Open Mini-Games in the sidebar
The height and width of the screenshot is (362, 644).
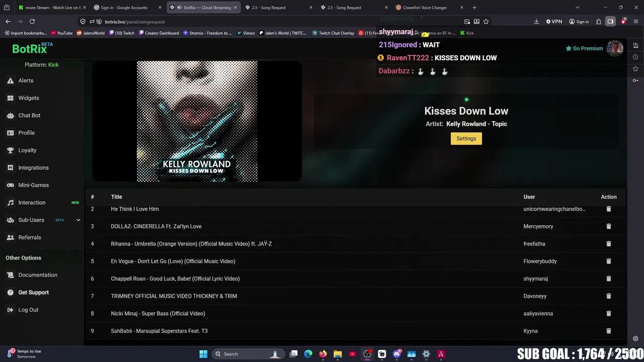point(33,185)
